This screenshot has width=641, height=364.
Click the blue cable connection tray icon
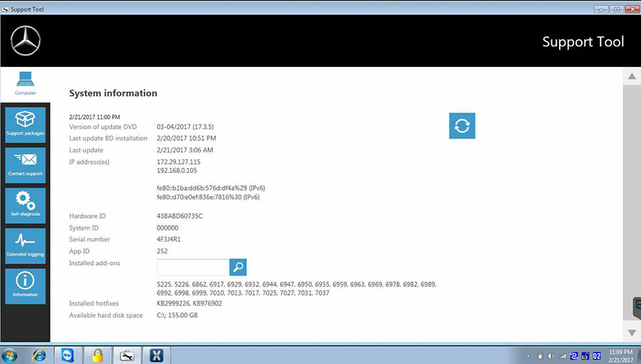pyautogui.click(x=574, y=356)
